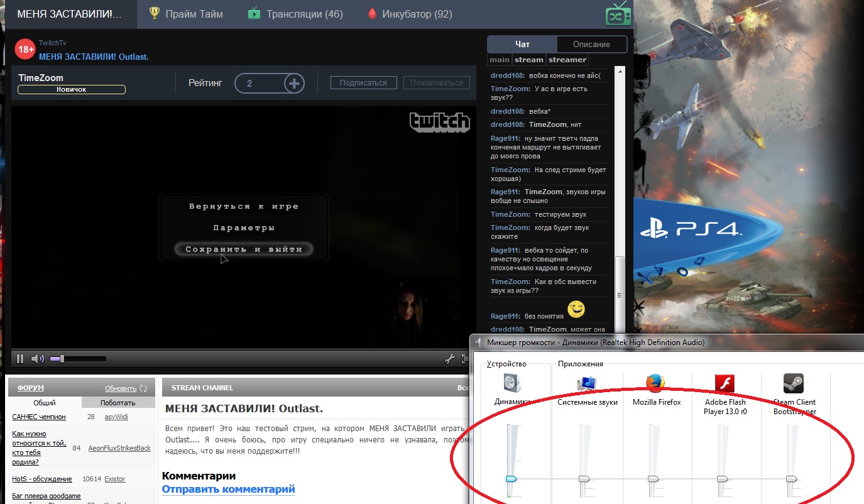
Task: Open Existor user profile link
Action: [115, 479]
